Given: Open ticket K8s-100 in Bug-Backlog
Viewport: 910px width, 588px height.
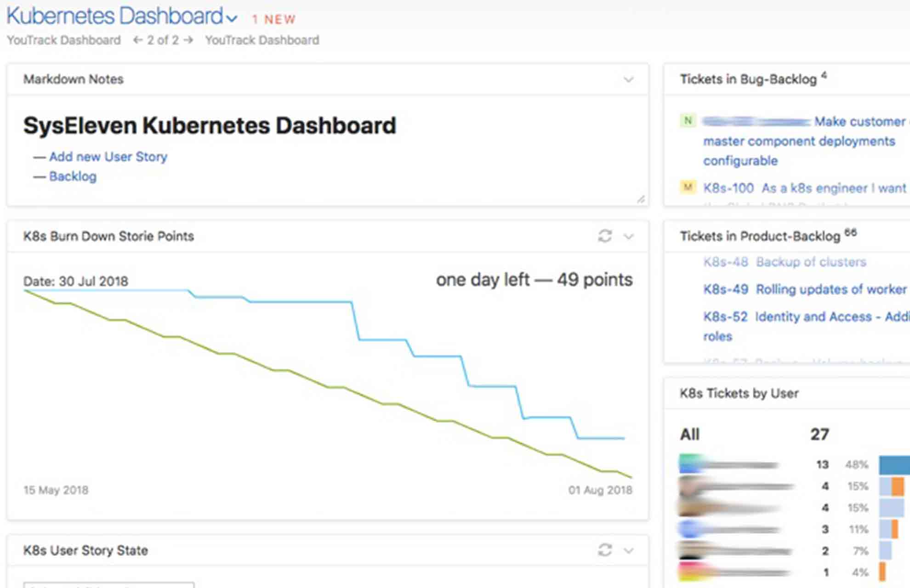Looking at the screenshot, I should [x=804, y=188].
